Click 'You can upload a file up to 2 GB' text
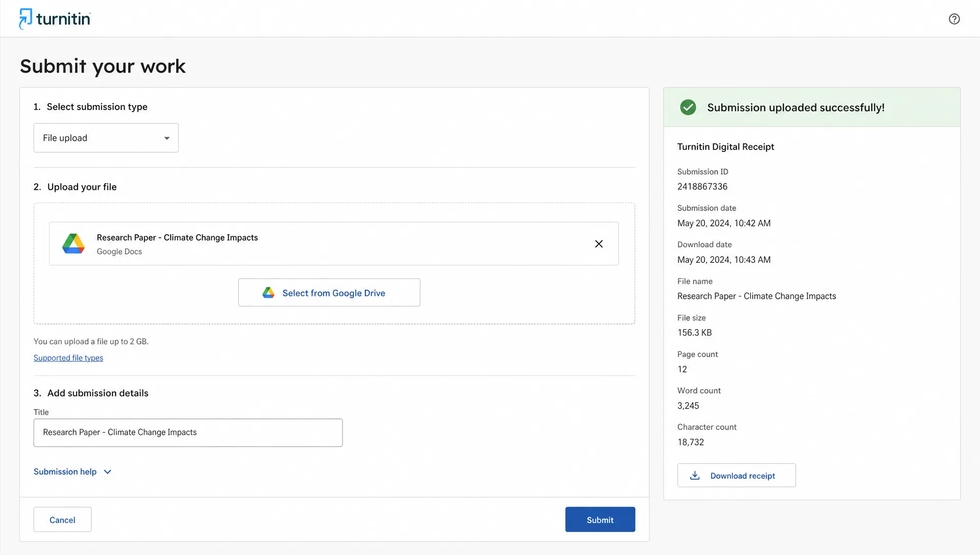980x555 pixels. [91, 342]
